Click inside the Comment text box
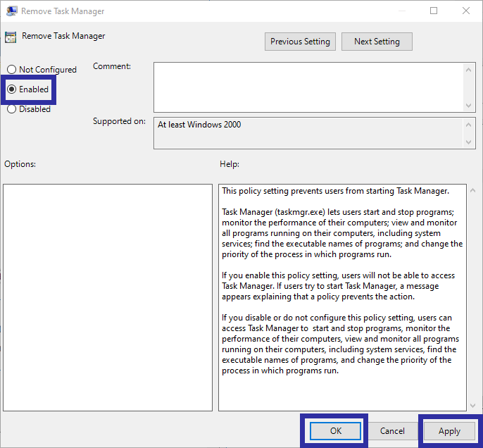Viewport: 483px width, 448px height. [x=308, y=87]
